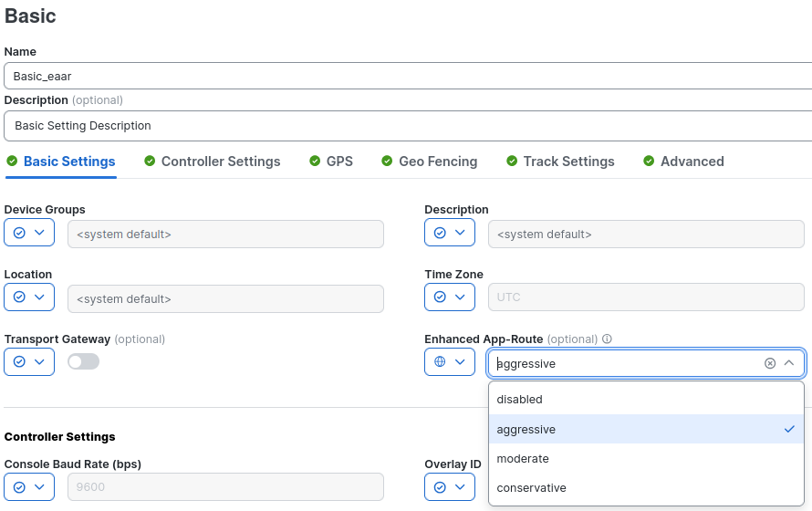Click the info icon beside Enhanced App-Route

[608, 339]
